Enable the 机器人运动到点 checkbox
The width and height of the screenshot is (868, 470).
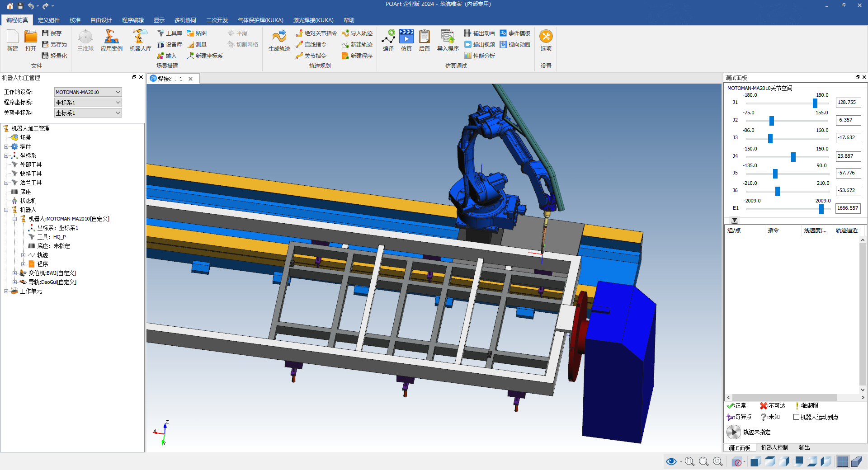pyautogui.click(x=796, y=417)
